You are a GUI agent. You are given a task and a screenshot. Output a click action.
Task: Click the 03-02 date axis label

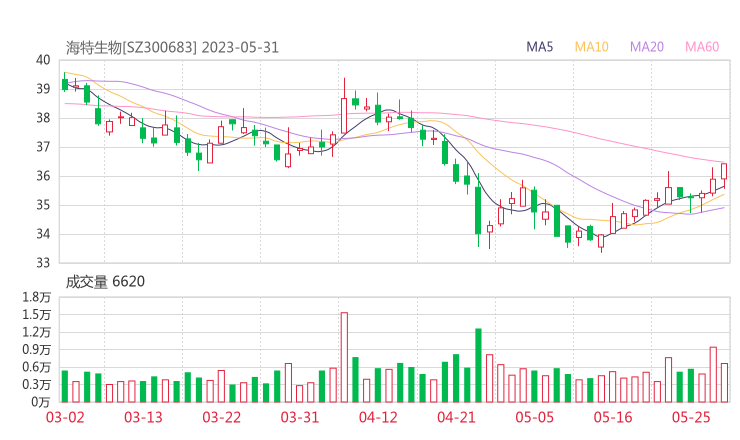[x=65, y=417]
